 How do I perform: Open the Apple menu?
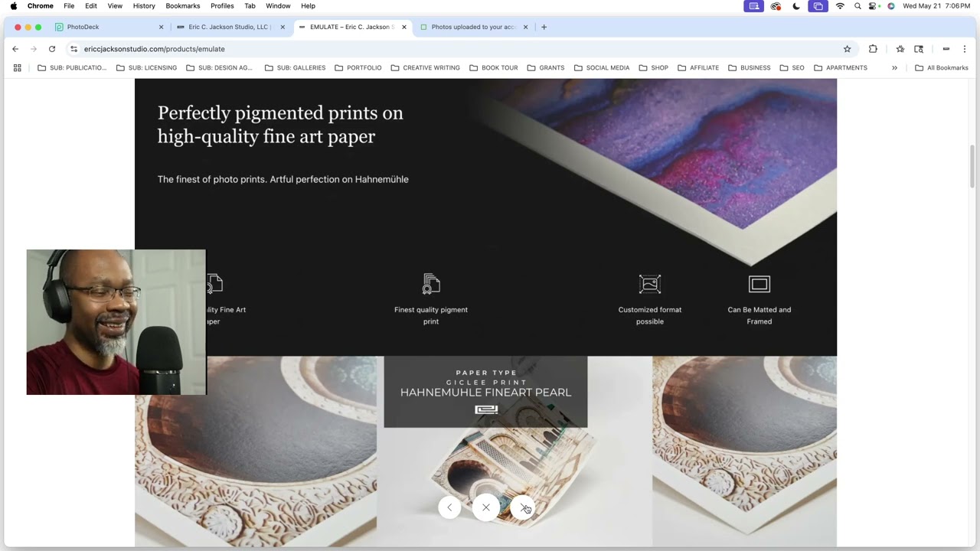14,6
